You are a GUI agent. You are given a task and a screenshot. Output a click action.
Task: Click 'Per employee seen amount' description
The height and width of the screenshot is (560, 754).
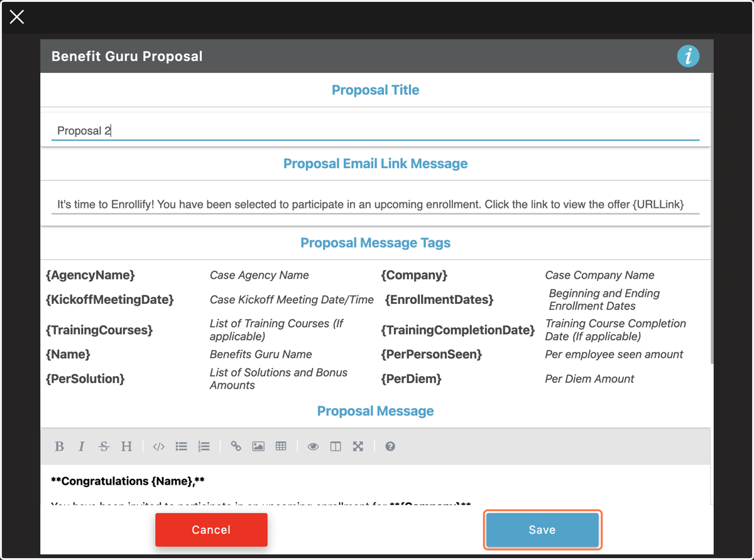(x=614, y=354)
